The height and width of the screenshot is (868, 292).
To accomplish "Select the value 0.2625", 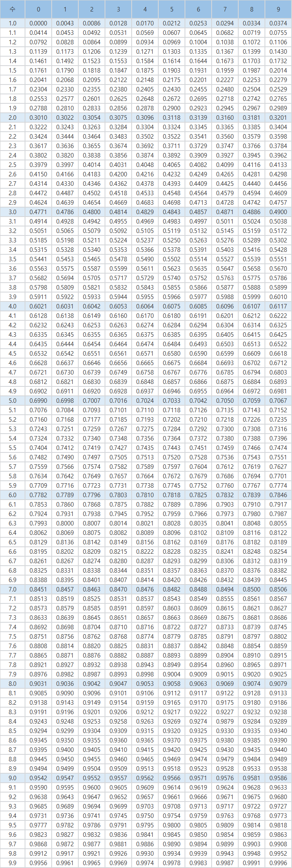I will [119, 99].
